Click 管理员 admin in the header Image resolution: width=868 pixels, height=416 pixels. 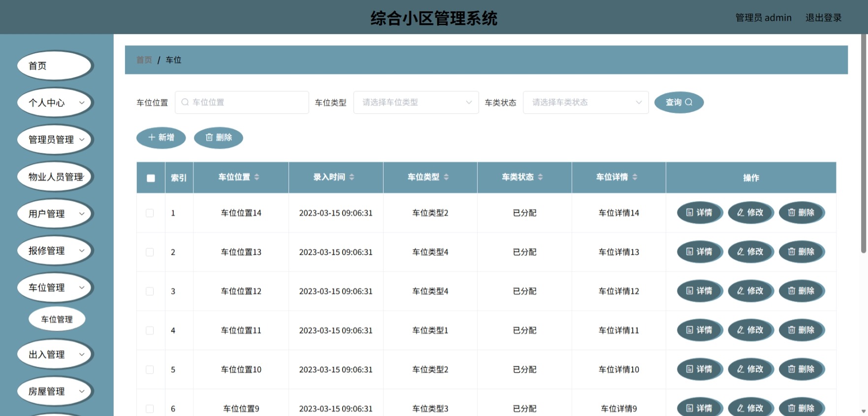pyautogui.click(x=763, y=18)
